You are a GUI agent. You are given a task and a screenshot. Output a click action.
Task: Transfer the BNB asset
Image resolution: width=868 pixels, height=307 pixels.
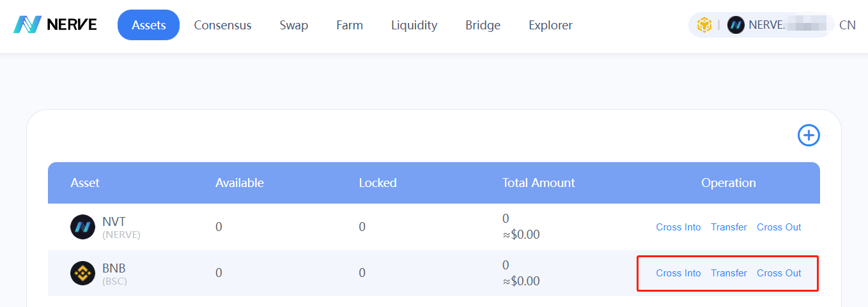click(x=729, y=273)
